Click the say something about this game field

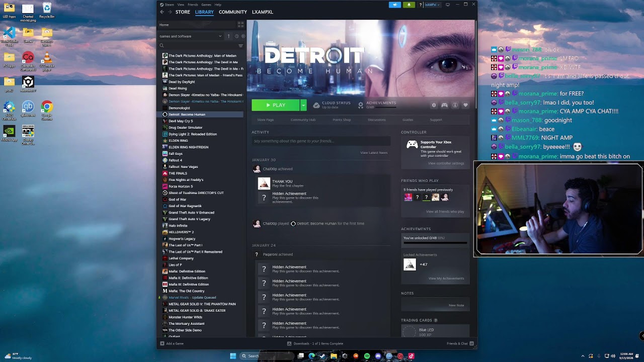(x=320, y=141)
